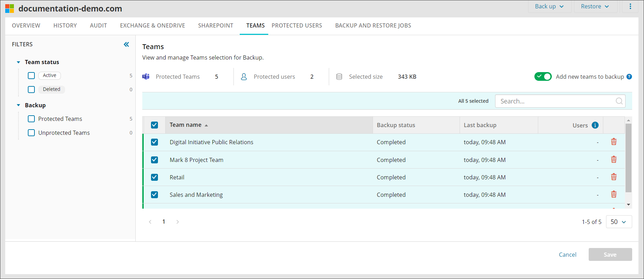Screen dimensions: 644x279
Task: Open the Back up dropdown
Action: point(549,6)
